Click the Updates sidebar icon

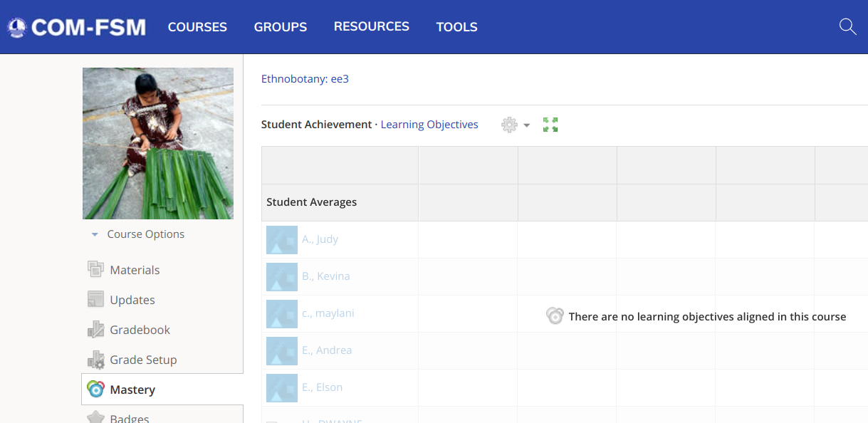tap(95, 300)
